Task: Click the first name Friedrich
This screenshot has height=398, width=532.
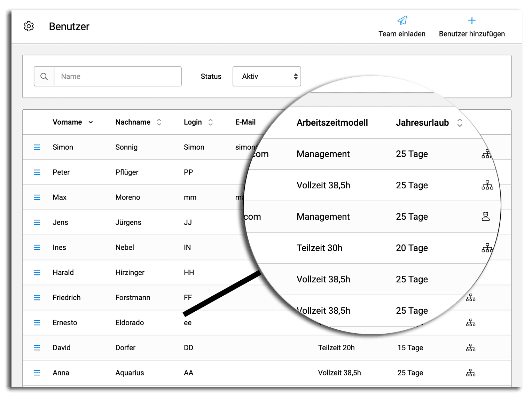Action: click(x=66, y=298)
